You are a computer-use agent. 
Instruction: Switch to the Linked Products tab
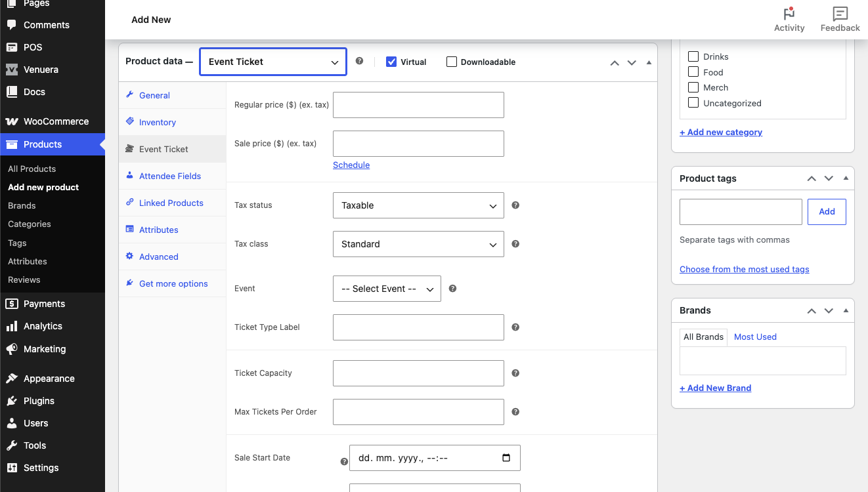coord(172,203)
